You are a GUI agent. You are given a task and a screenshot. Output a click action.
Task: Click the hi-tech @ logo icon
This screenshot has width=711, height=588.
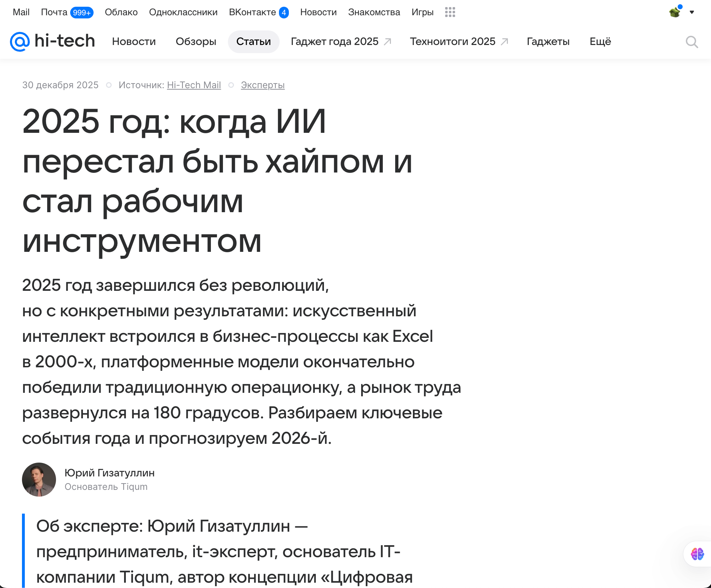pos(19,41)
